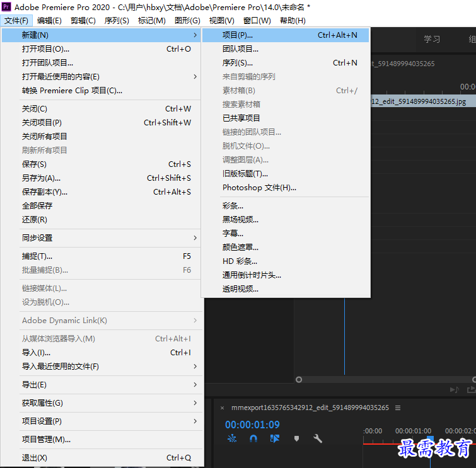Click the jpg clip name header in monitor
This screenshot has height=468, width=476.
[x=419, y=101]
